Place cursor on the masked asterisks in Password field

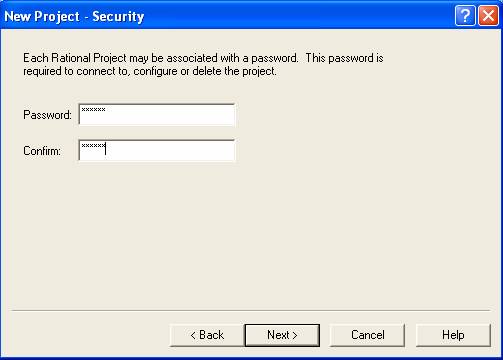tap(93, 110)
